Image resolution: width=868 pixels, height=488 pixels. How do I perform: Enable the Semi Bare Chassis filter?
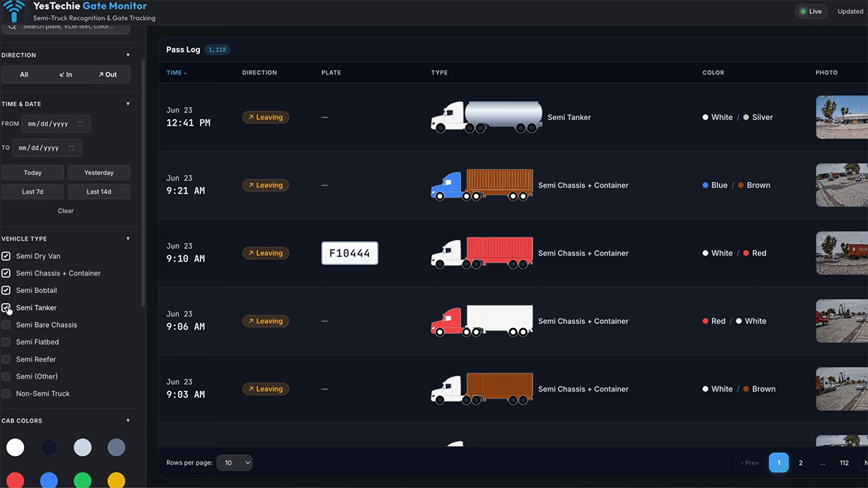coord(6,325)
